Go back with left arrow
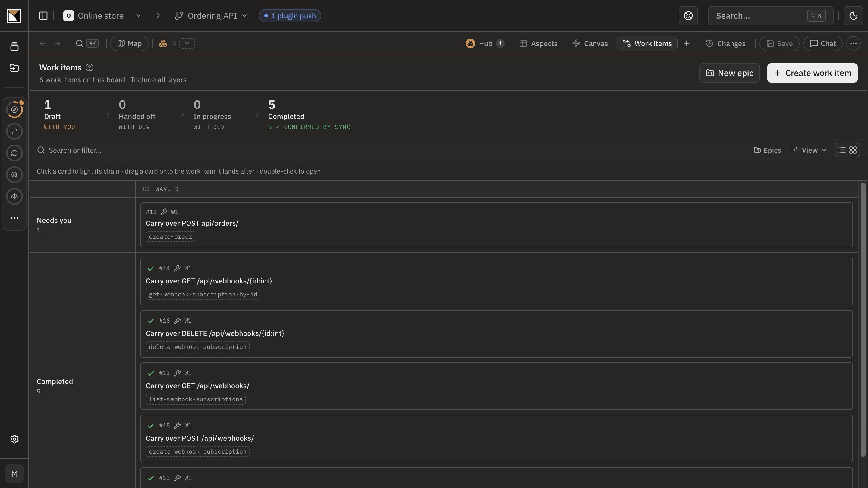The height and width of the screenshot is (488, 868). pyautogui.click(x=42, y=43)
